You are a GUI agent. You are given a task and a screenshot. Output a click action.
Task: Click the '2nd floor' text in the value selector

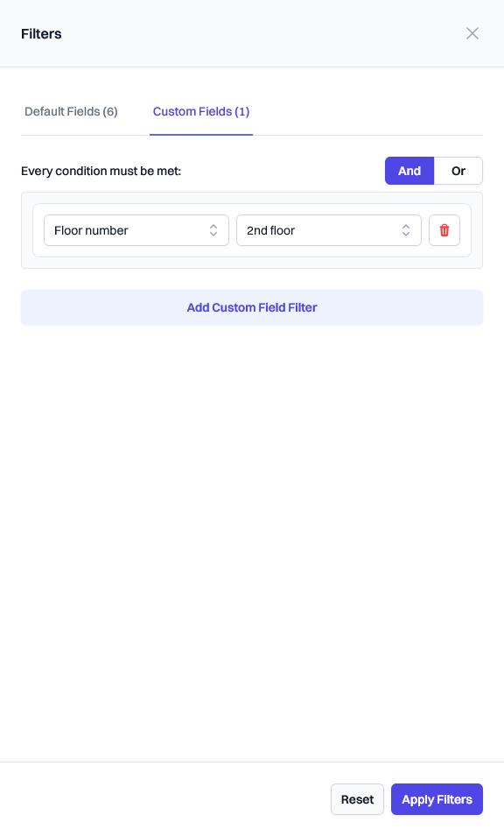point(270,230)
